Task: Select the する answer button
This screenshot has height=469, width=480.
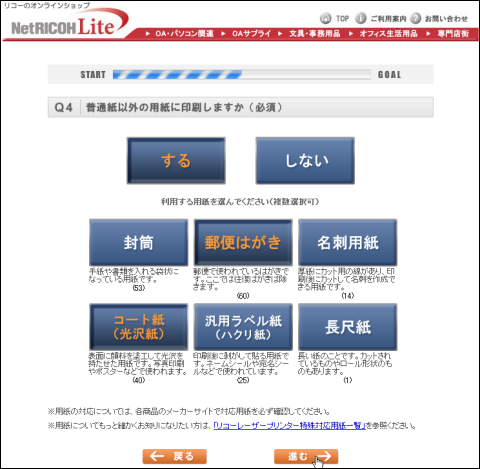Action: pos(176,161)
